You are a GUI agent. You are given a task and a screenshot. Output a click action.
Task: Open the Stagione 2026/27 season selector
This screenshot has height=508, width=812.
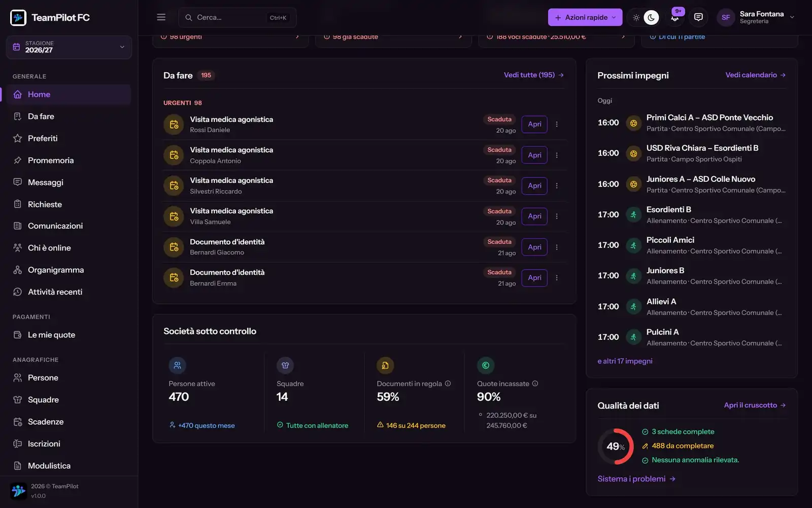pyautogui.click(x=69, y=47)
